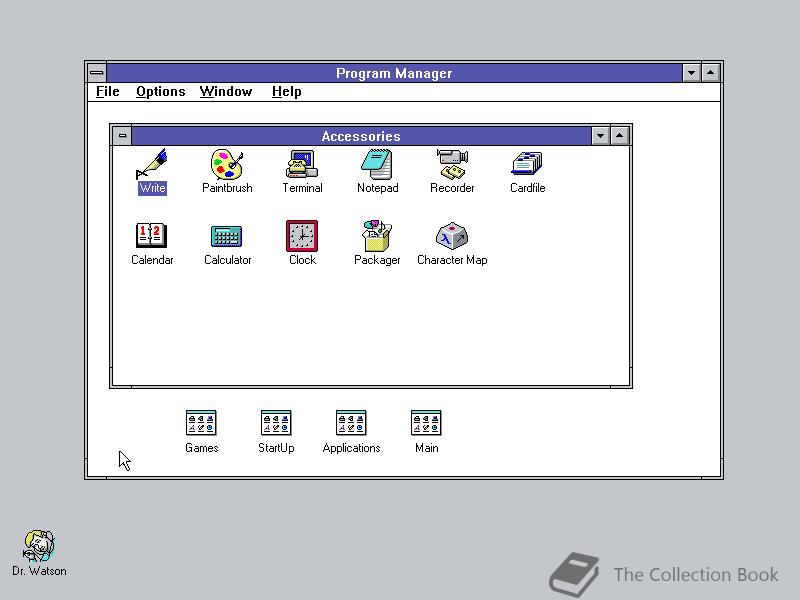Image resolution: width=800 pixels, height=600 pixels.
Task: Click the Clock icon
Action: (302, 236)
